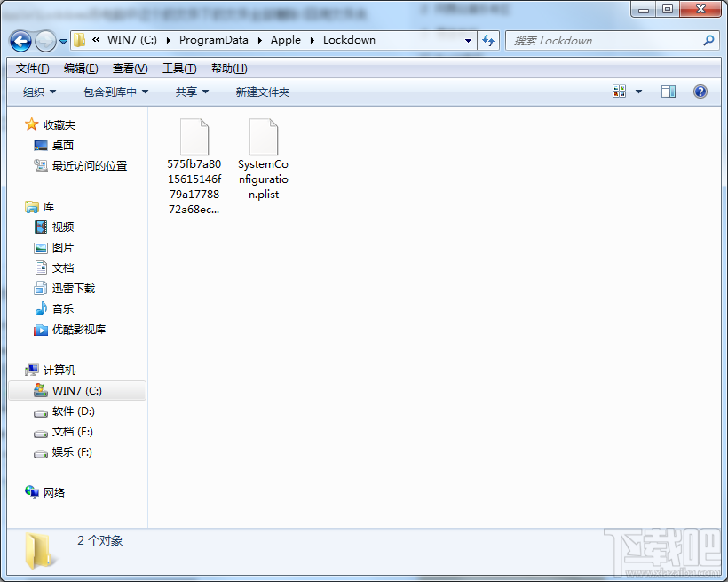Select 娱乐 (F:) drive
The image size is (728, 582).
coord(63,452)
